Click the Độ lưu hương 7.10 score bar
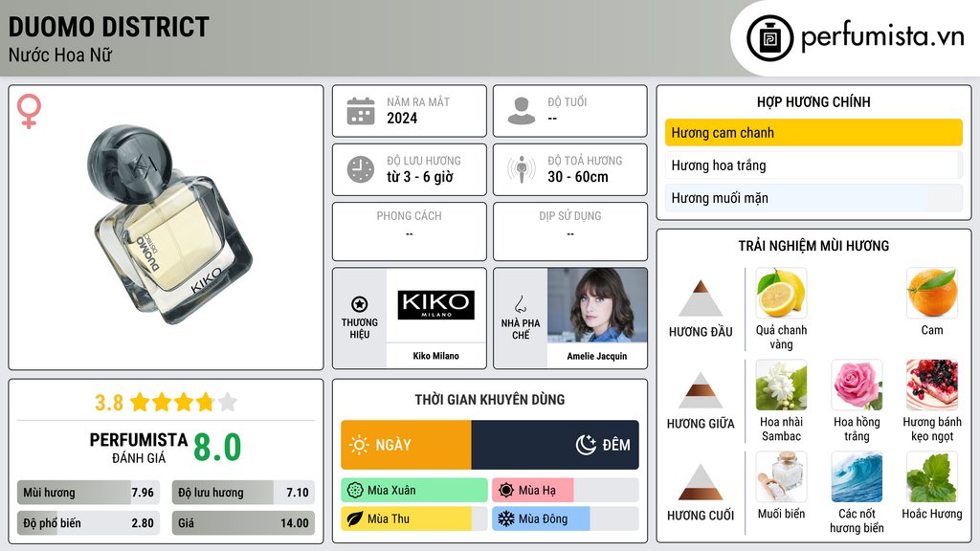980x551 pixels. (x=243, y=493)
